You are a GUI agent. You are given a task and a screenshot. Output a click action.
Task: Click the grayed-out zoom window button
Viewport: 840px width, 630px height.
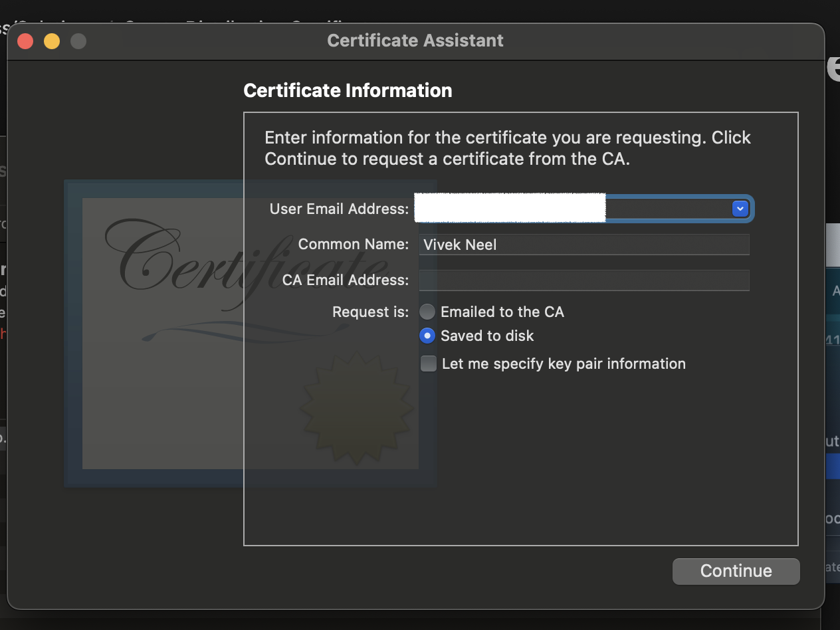tap(78, 41)
